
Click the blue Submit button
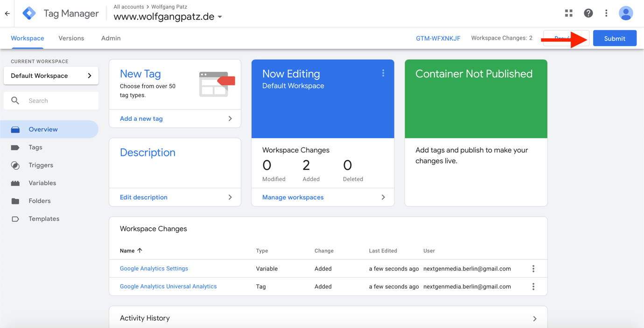coord(615,38)
